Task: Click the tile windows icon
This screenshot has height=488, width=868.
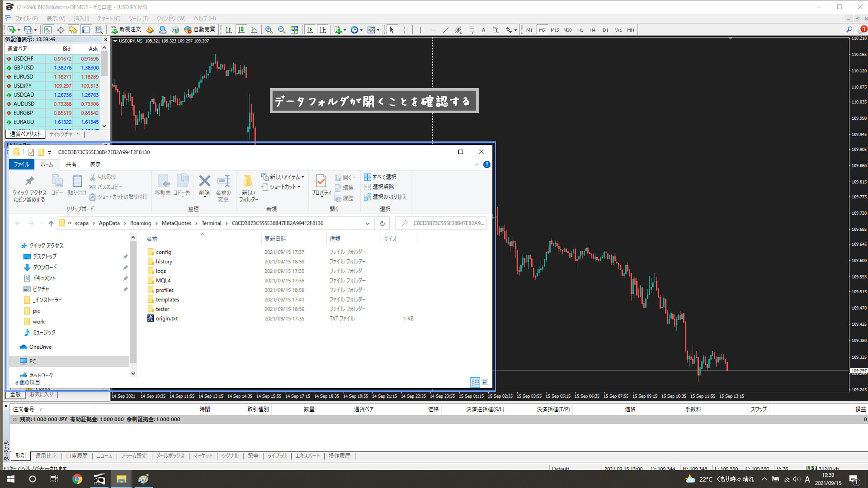Action: [x=294, y=30]
